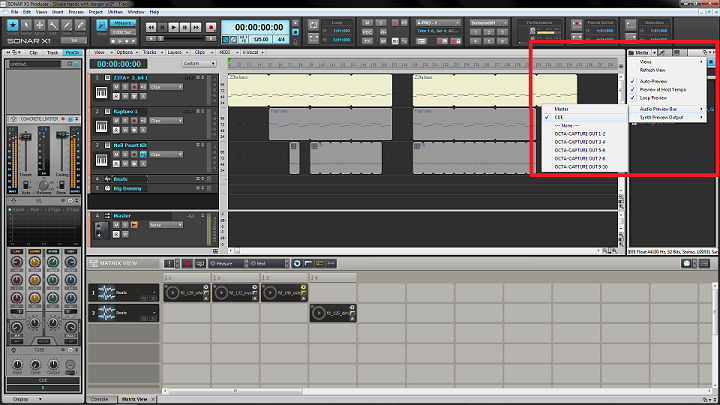The image size is (720, 405).
Task: Open the Process menu
Action: point(76,12)
